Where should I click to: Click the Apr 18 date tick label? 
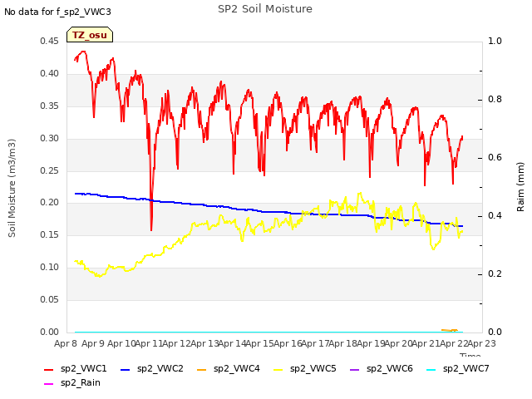click(342, 343)
